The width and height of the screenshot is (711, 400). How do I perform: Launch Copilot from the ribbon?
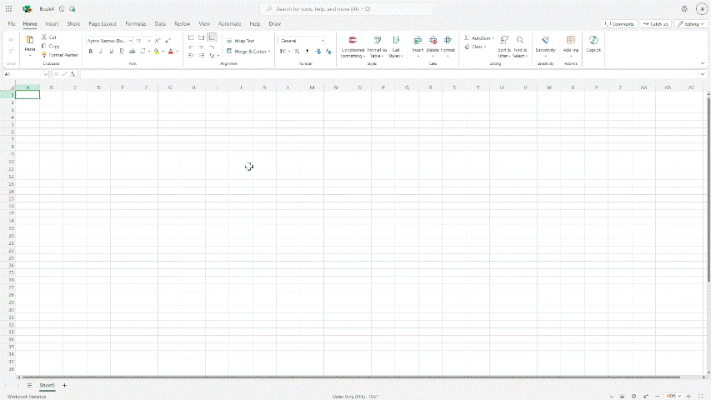pyautogui.click(x=594, y=44)
